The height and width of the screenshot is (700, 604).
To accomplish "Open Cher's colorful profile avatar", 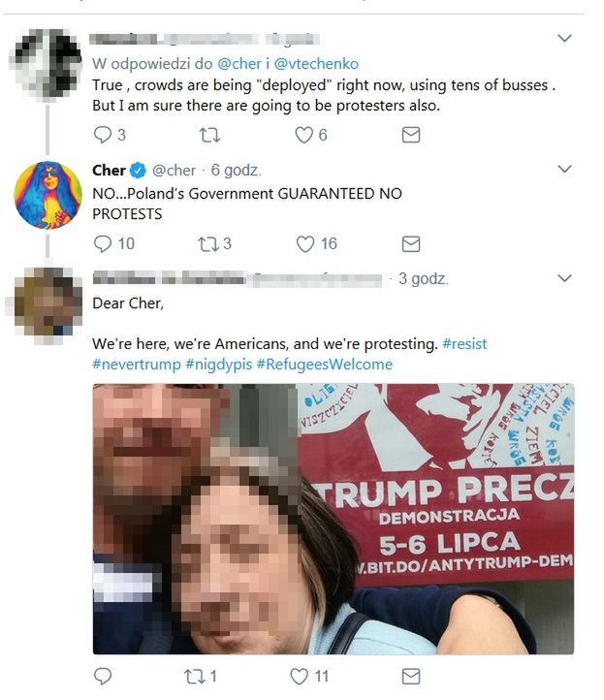I will (48, 195).
